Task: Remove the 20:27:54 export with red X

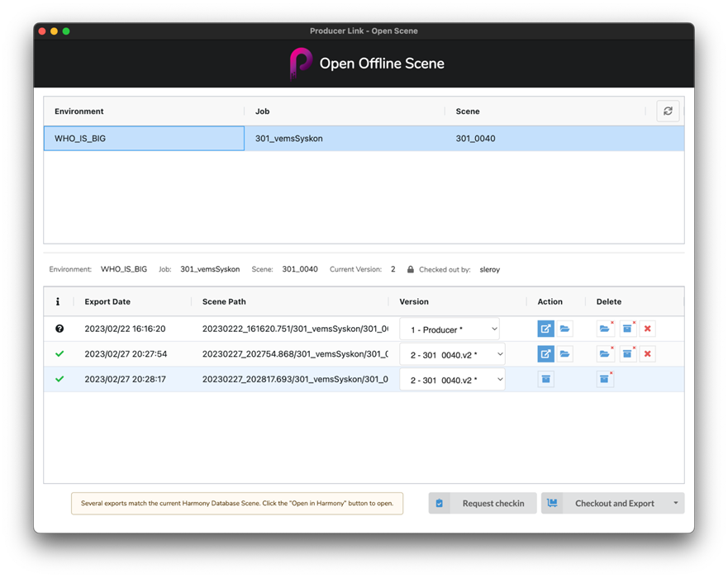Action: point(647,354)
